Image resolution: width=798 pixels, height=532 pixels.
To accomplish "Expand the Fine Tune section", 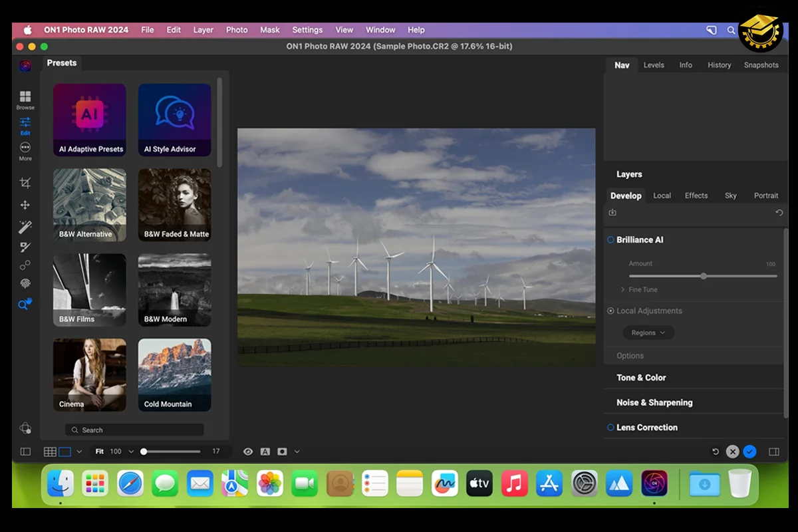I will [638, 290].
